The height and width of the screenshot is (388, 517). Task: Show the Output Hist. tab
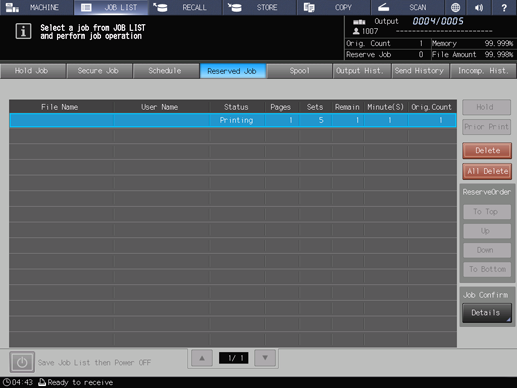pyautogui.click(x=362, y=71)
